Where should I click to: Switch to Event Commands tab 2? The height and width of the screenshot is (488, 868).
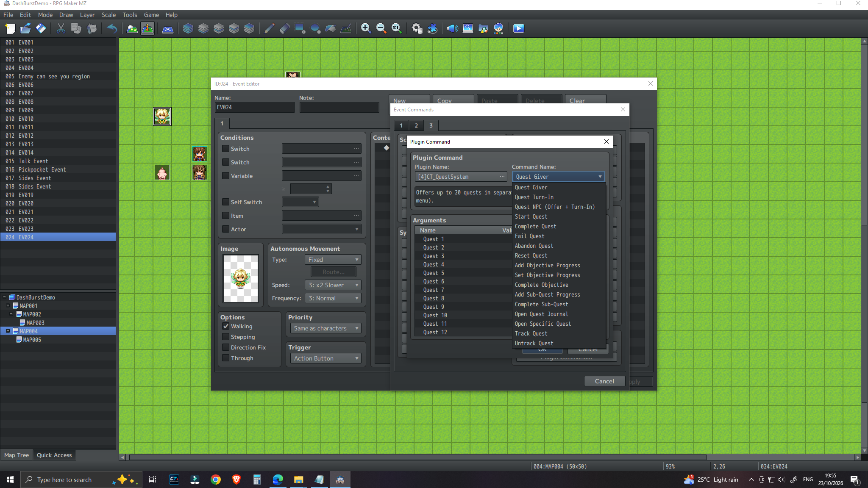click(x=416, y=125)
